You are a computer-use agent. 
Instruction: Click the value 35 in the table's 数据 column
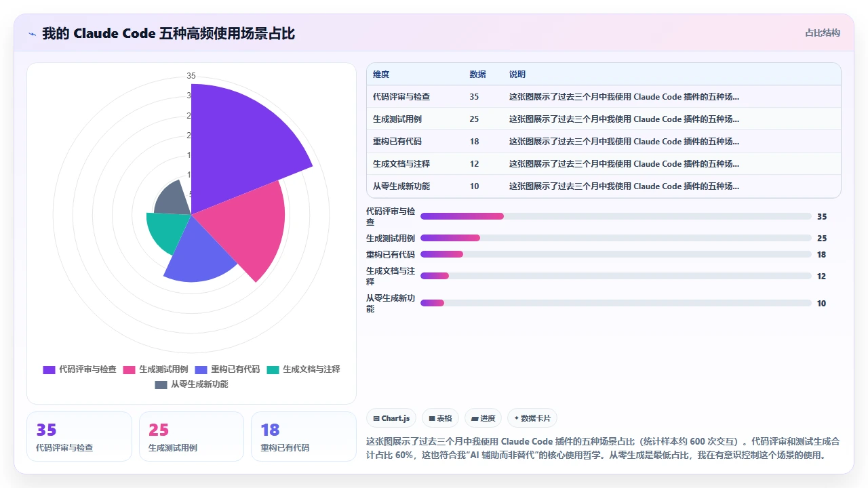pyautogui.click(x=474, y=97)
